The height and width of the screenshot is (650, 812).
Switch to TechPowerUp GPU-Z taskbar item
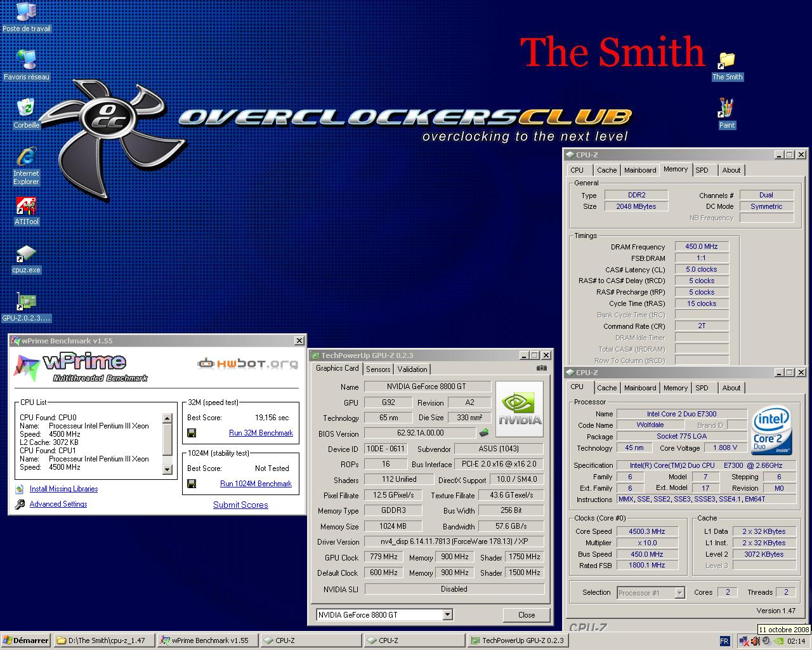[x=518, y=640]
